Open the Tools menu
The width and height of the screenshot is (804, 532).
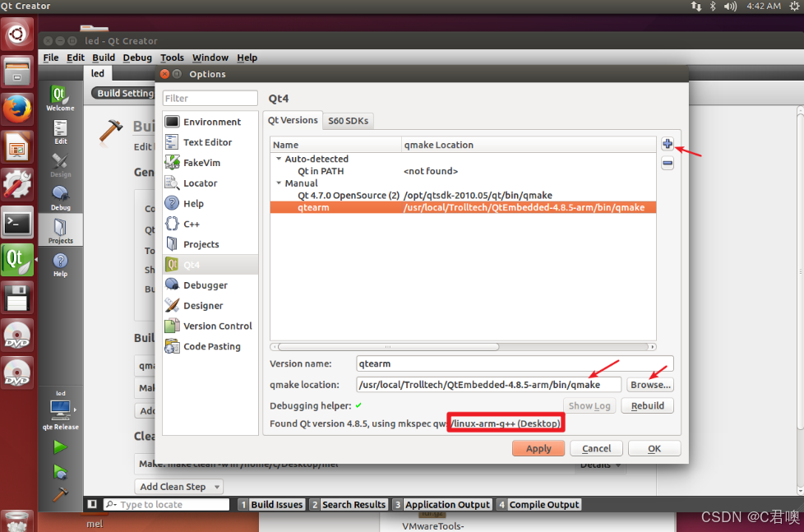(x=172, y=58)
